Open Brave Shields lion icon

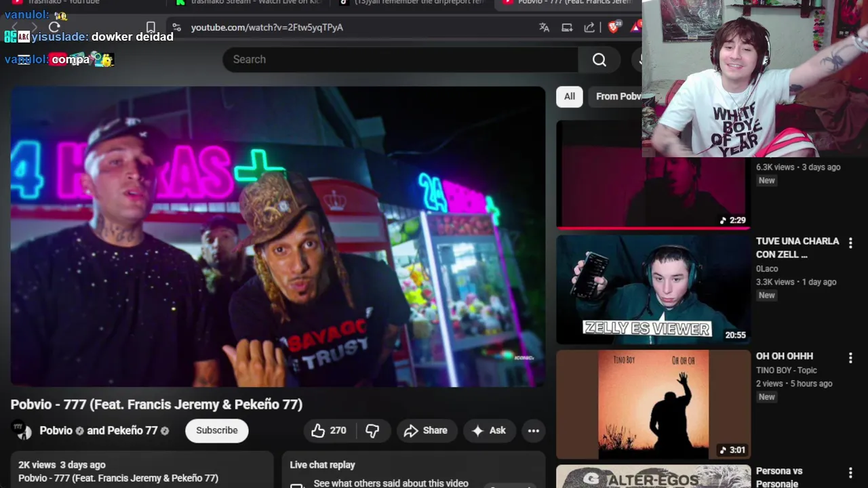(x=614, y=27)
